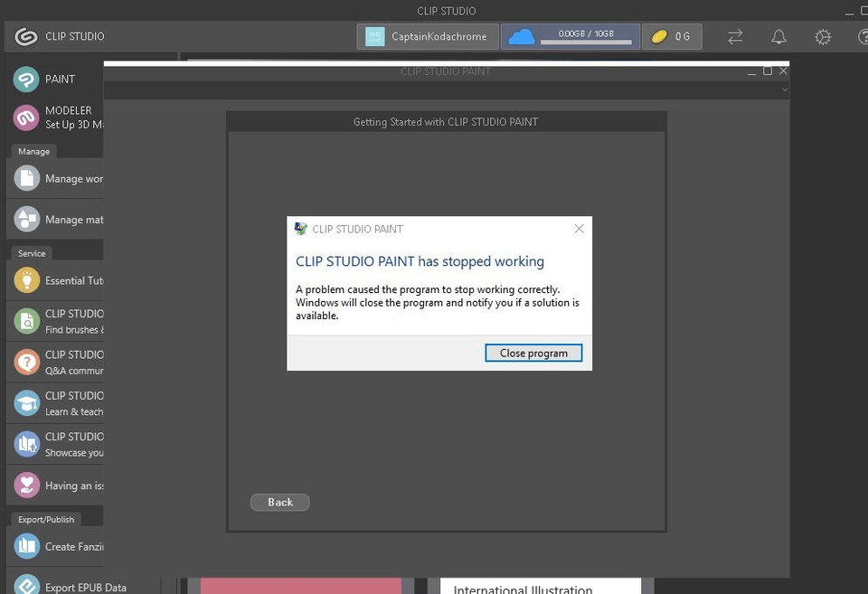Open CLIP STUDIO Q&A community icon
Screen dimensions: 868x594
click(26, 362)
